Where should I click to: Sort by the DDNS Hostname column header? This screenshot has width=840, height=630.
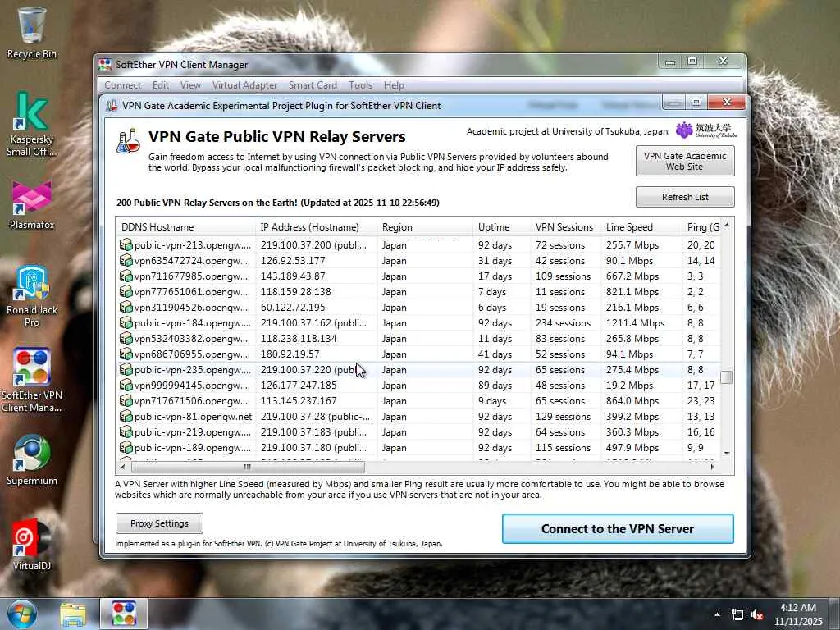185,227
